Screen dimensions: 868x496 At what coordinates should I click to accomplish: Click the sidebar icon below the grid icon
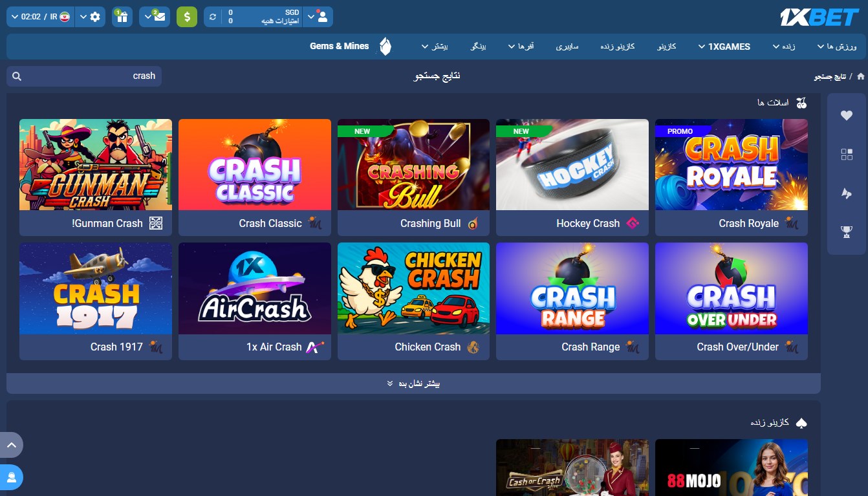click(x=847, y=193)
